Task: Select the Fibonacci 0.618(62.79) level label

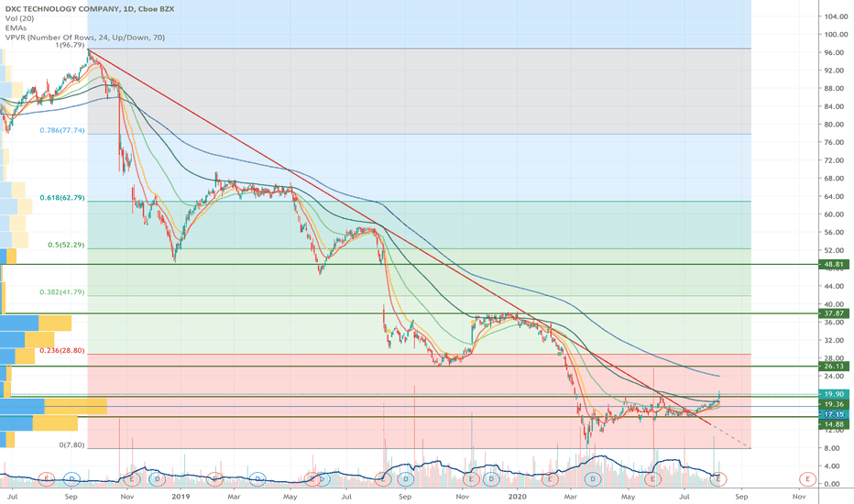Action: 62,198
